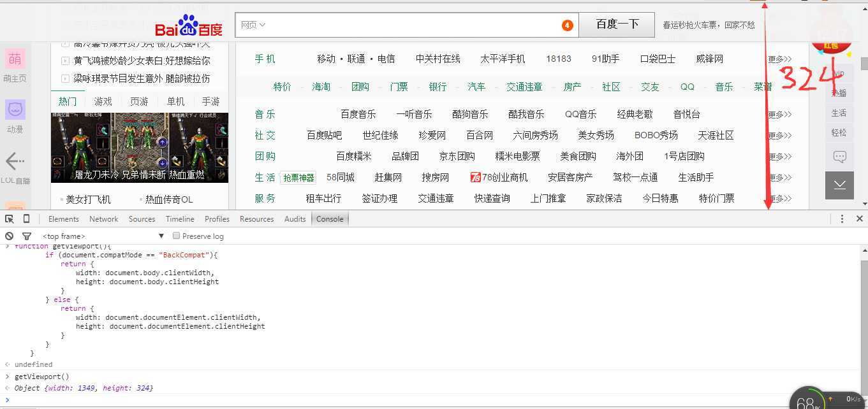Screen dimensions: 868x409
Task: Open the 太平洋手机 link
Action: point(503,59)
